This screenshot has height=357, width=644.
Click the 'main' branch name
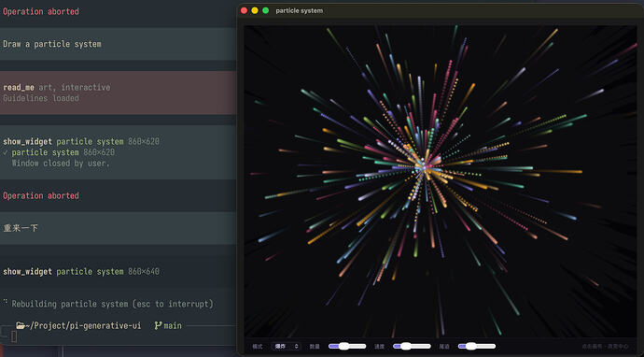tap(173, 326)
